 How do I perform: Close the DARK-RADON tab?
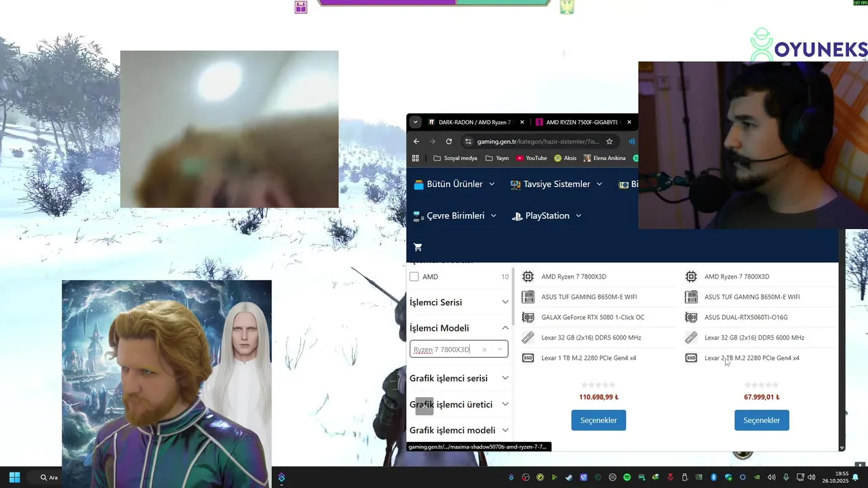522,122
